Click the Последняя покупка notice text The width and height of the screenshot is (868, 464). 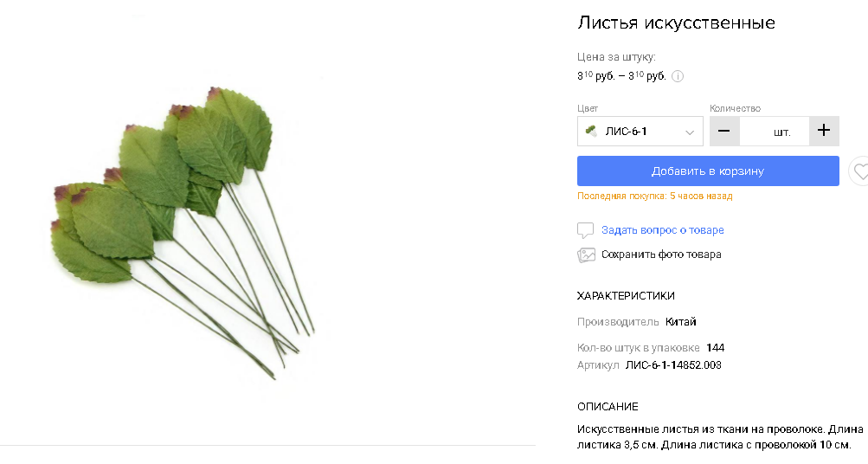tap(655, 196)
